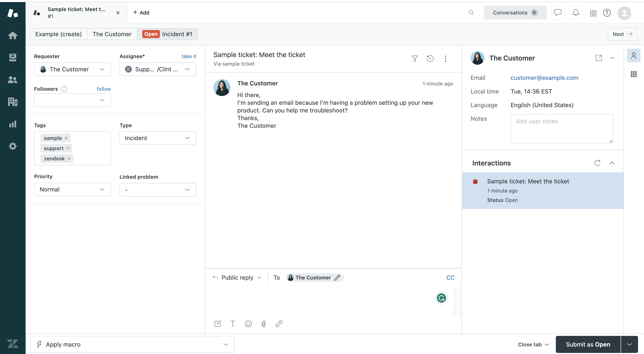Open the CC recipients field
This screenshot has height=354, width=644.
(x=450, y=277)
